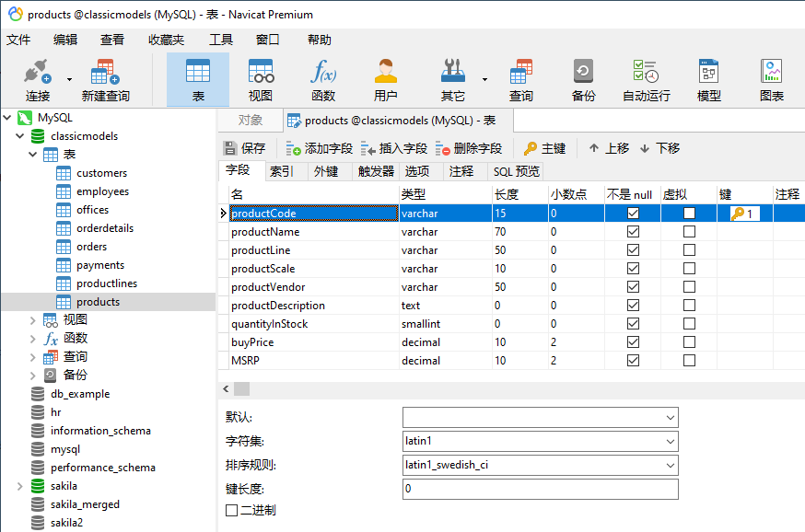Collapse the classicmodels database node
Screen dimensions: 805x532
click(x=19, y=136)
